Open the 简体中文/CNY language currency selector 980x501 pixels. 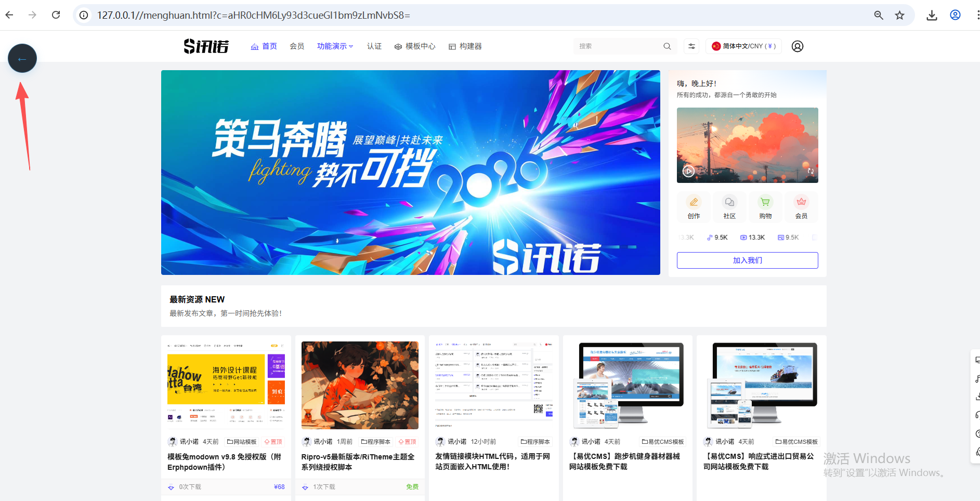pos(743,46)
